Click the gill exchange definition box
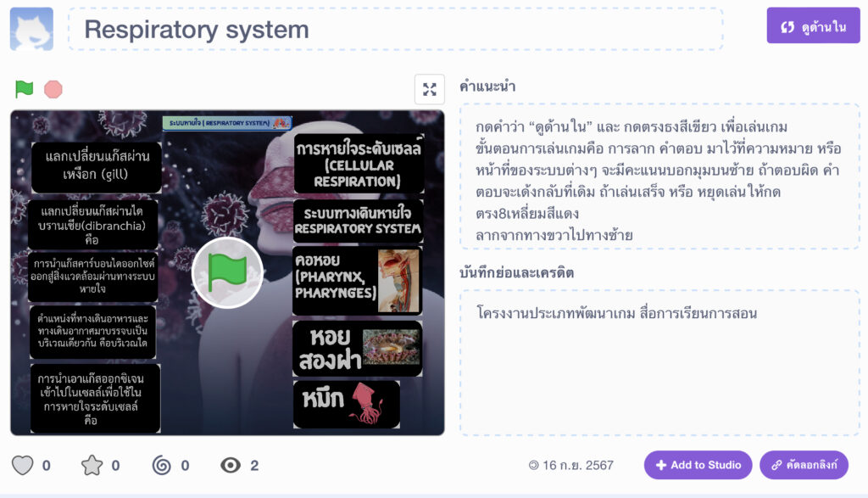 (x=97, y=167)
